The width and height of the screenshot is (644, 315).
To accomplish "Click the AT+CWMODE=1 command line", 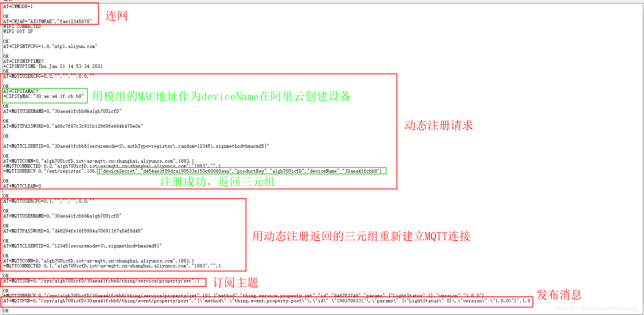I will pos(18,7).
